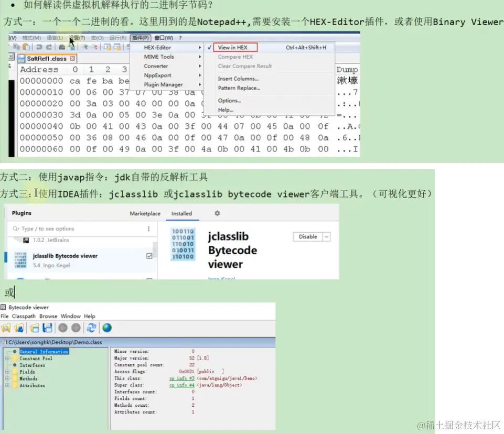Expand HEX-Editor submenu
This screenshot has height=434, width=504.
(167, 48)
